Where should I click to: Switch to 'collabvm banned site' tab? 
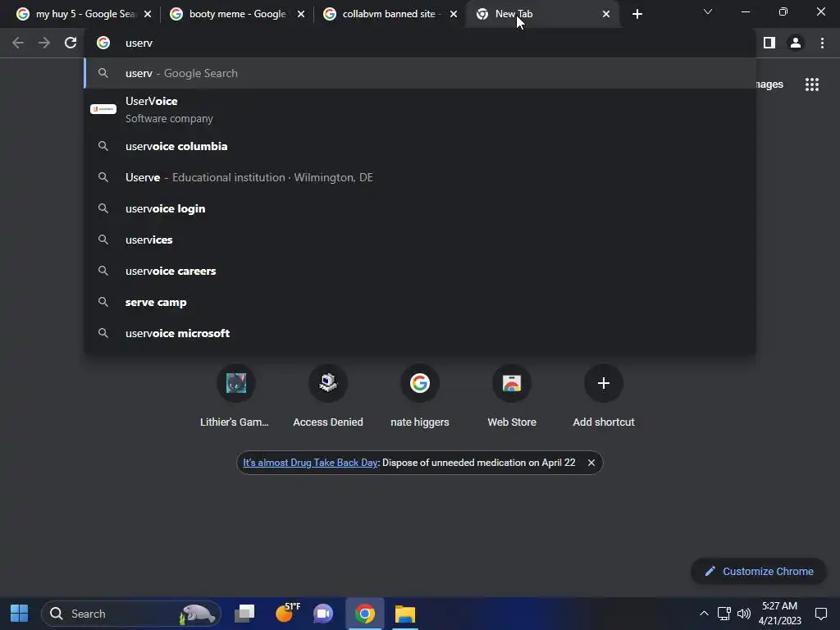tap(390, 14)
